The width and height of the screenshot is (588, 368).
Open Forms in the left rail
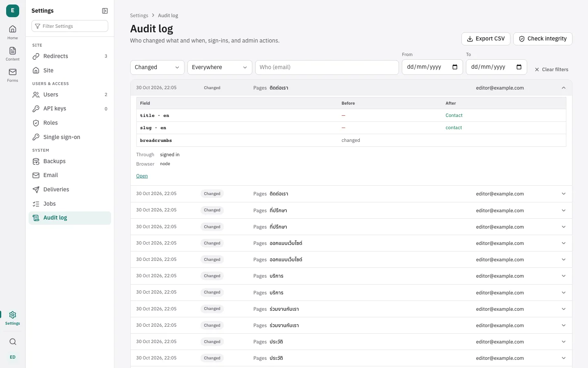click(x=13, y=75)
